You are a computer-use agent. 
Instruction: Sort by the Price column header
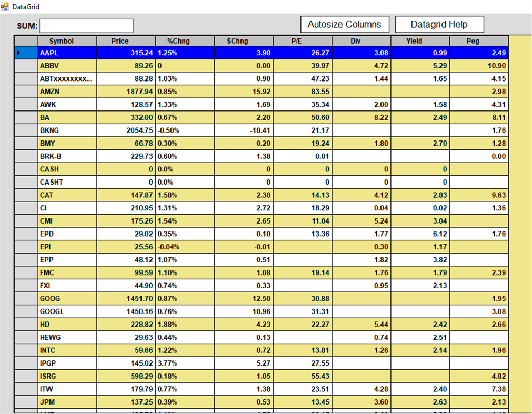[126, 41]
